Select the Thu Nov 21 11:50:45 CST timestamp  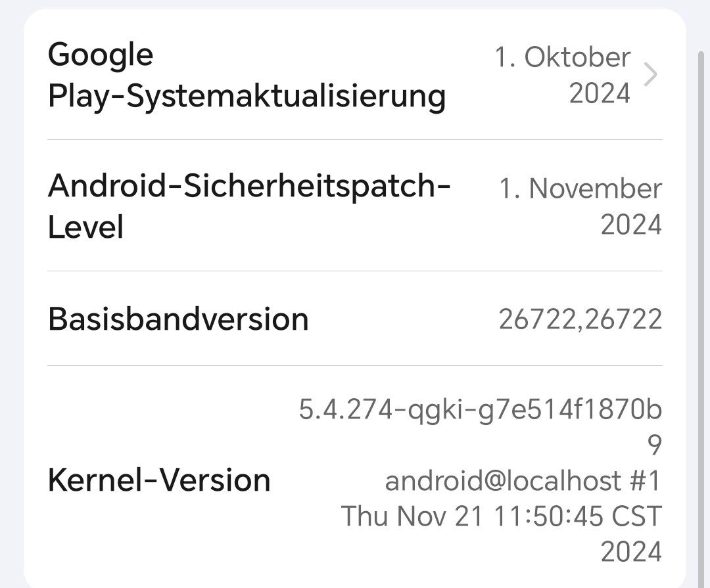[x=501, y=516]
